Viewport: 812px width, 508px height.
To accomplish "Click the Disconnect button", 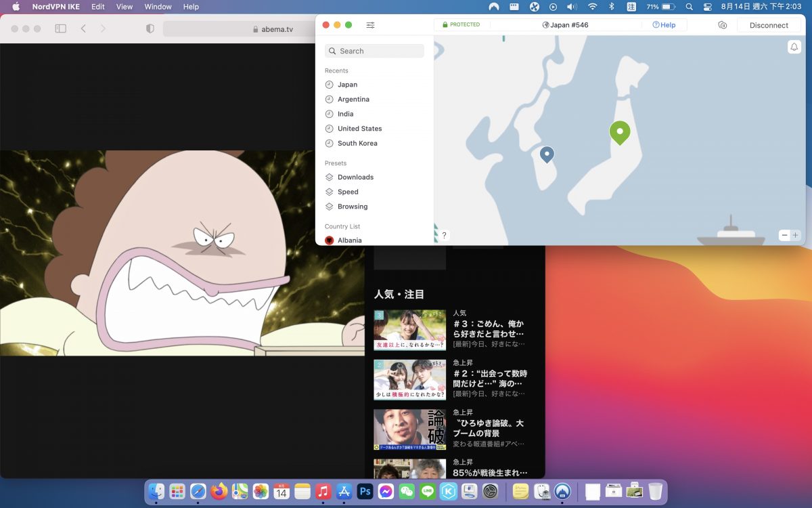I will coord(769,25).
